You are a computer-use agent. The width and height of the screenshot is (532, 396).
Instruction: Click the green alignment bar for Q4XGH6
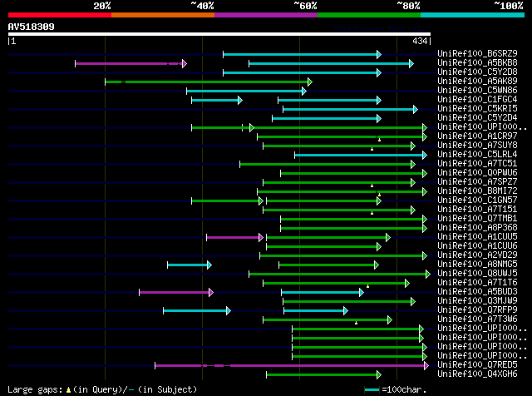coord(323,375)
